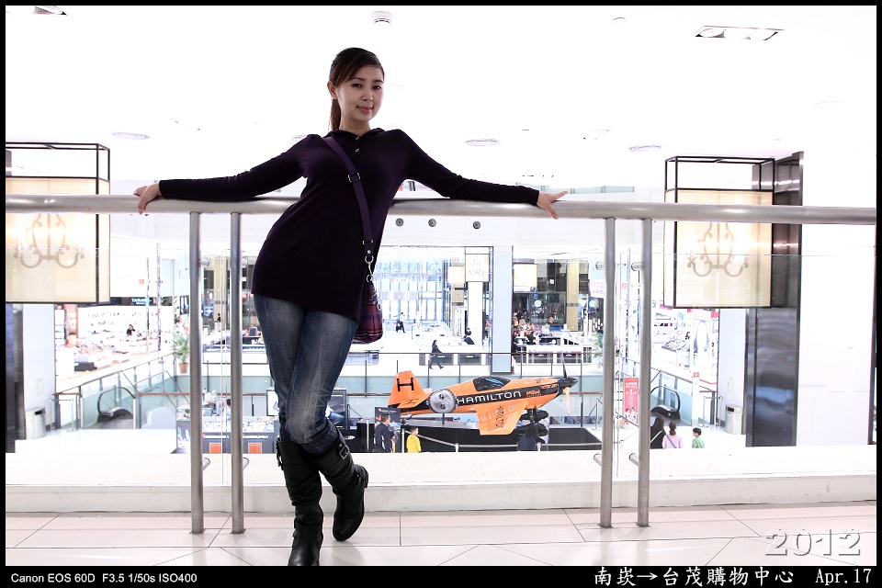Viewport: 882px width, 588px height.
Task: Click the 'HAMILTON' lettering on the orange plane
Action: [x=488, y=397]
